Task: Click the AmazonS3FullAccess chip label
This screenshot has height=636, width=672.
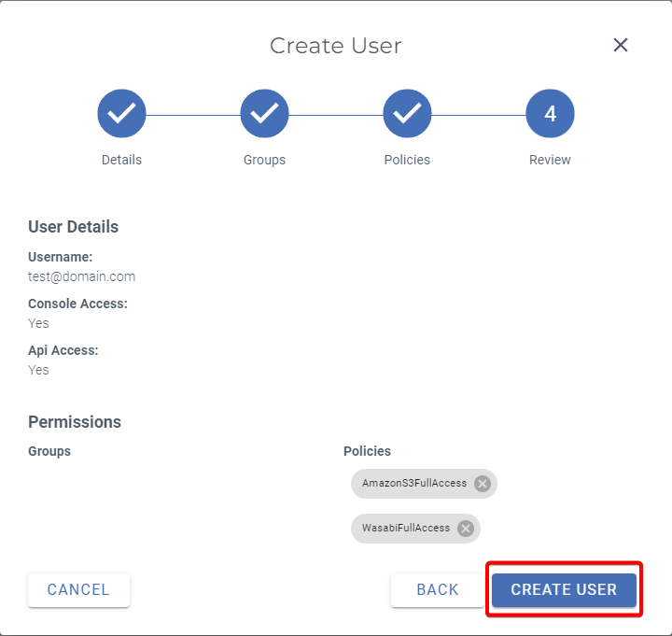Action: [x=413, y=484]
